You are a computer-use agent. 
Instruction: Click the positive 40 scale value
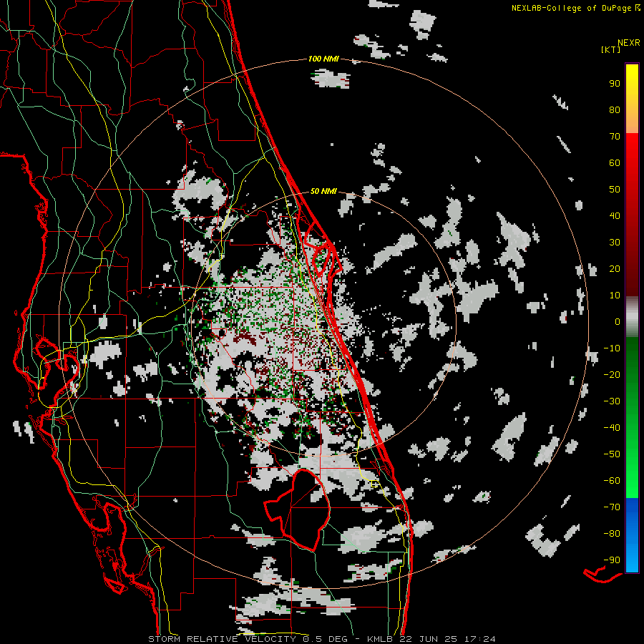[615, 215]
